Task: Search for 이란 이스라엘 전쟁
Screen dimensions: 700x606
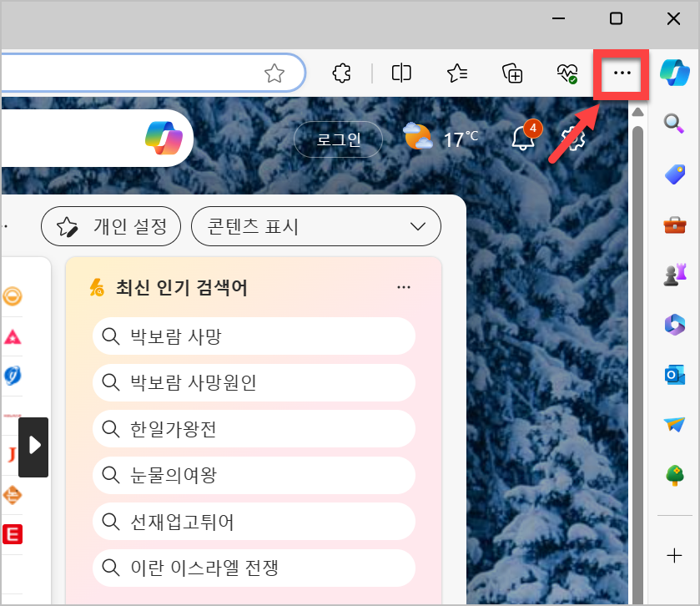Action: pyautogui.click(x=254, y=568)
